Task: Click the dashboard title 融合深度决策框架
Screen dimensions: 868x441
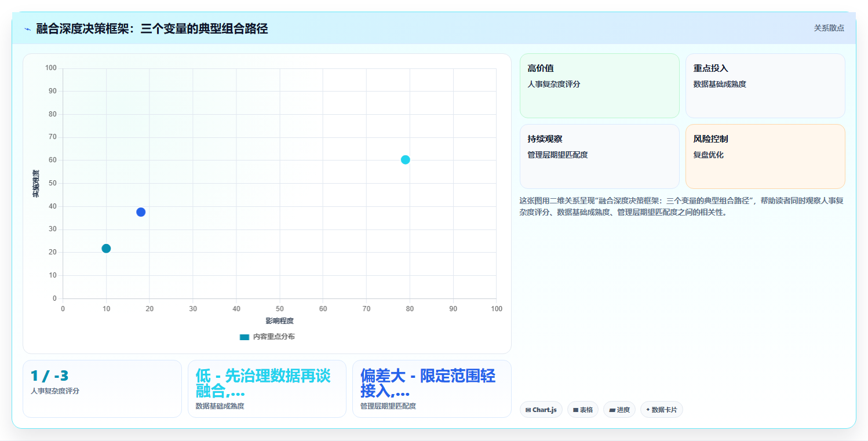Action: 152,28
